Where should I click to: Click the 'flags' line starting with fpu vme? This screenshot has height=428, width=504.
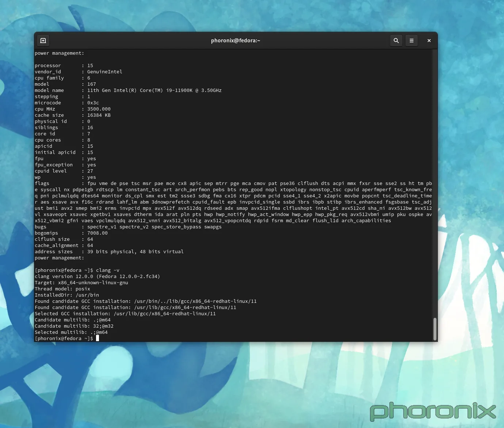tap(233, 184)
